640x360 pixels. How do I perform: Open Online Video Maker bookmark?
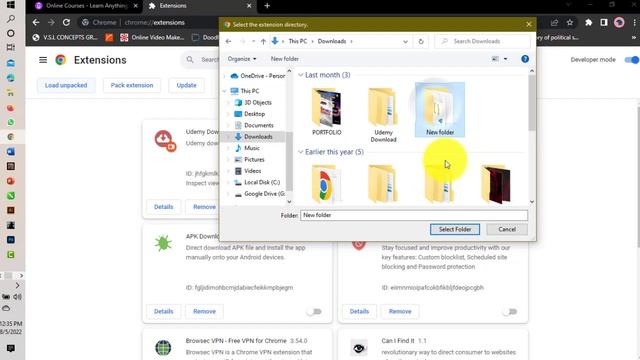[152, 38]
